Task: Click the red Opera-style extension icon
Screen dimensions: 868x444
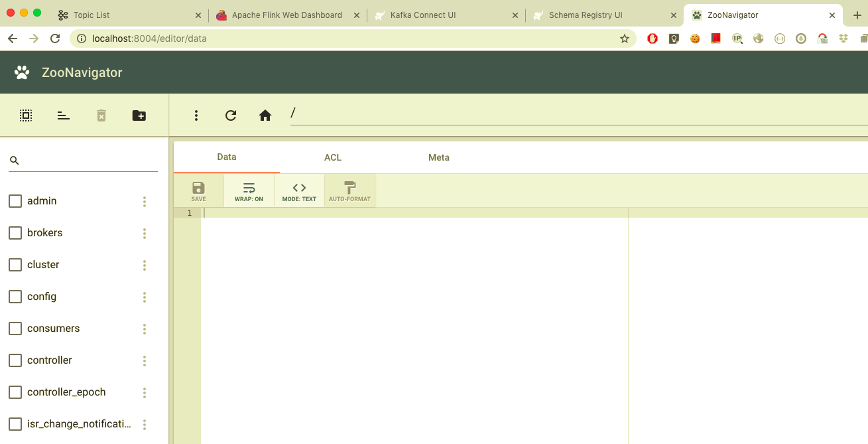Action: coord(652,38)
